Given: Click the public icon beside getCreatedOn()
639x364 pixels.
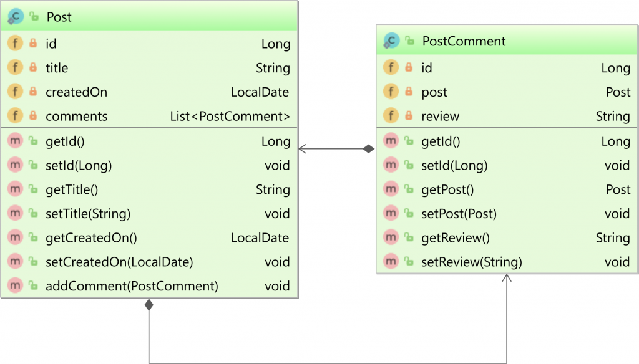Looking at the screenshot, I should click(34, 237).
